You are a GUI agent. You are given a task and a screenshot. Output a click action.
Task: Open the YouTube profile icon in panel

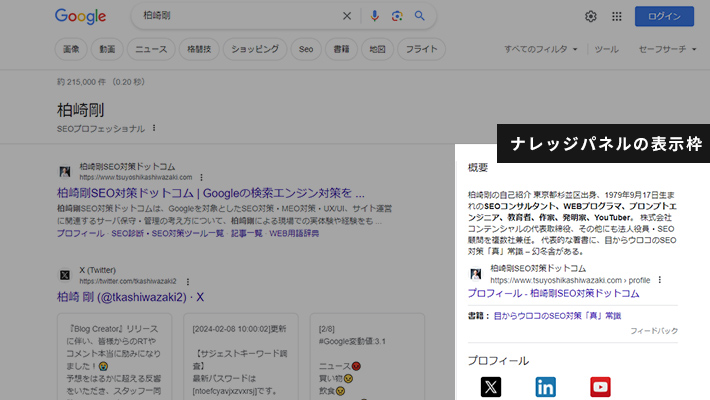click(x=600, y=387)
